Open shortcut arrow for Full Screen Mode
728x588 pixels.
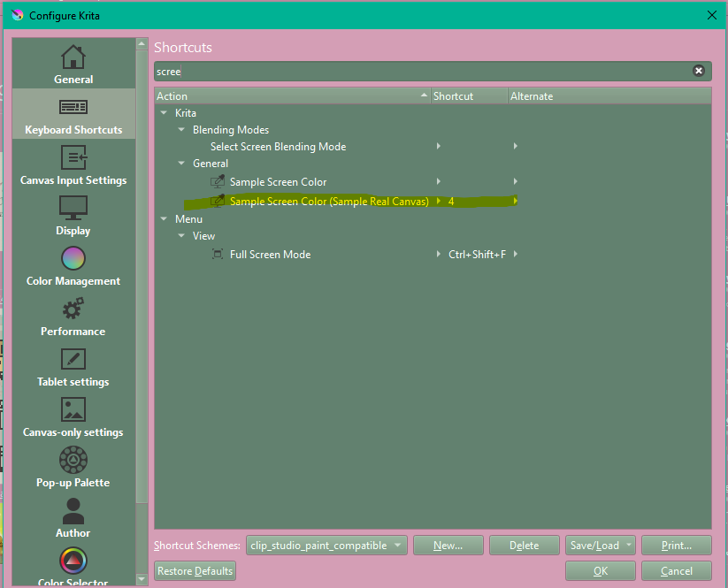click(439, 255)
